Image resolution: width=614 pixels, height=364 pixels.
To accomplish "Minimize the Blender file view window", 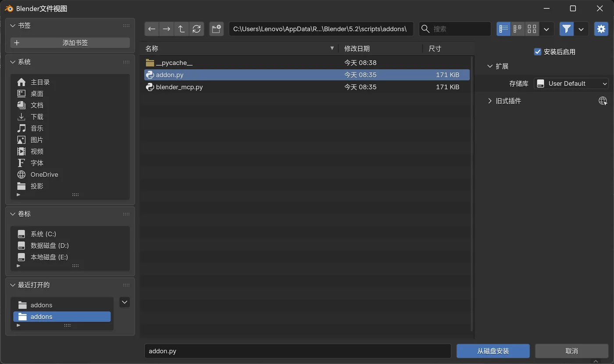I will pyautogui.click(x=546, y=8).
